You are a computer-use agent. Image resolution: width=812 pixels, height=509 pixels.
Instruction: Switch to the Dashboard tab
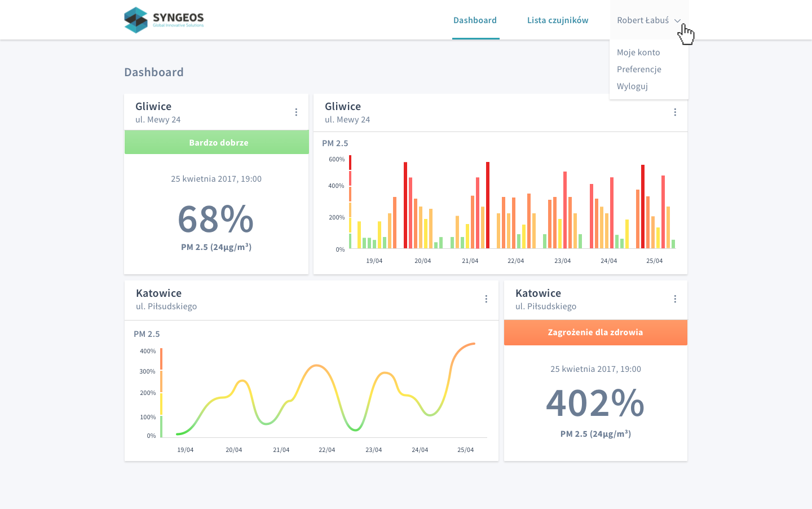click(475, 20)
